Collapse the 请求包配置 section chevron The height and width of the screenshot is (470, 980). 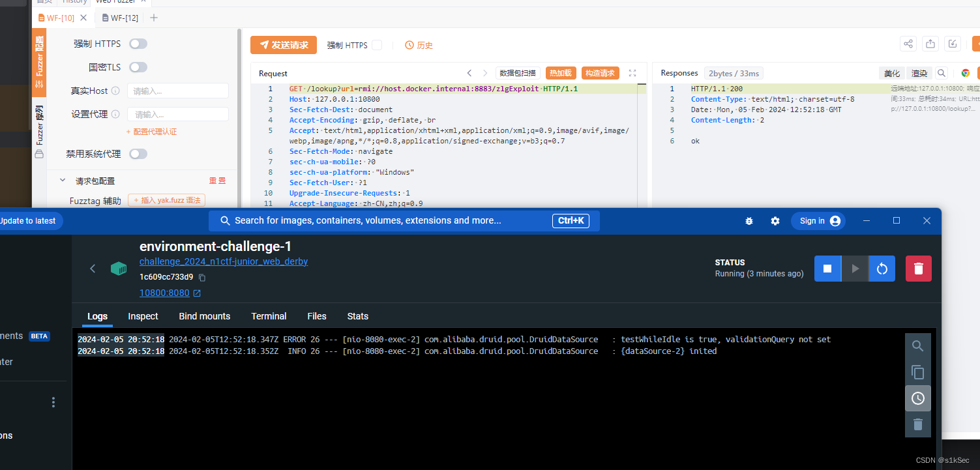pos(63,181)
